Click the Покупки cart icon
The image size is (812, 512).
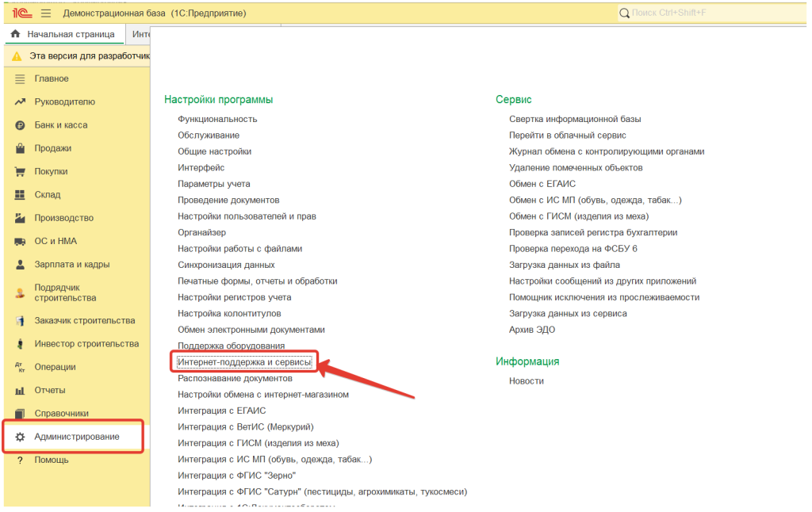[x=21, y=172]
